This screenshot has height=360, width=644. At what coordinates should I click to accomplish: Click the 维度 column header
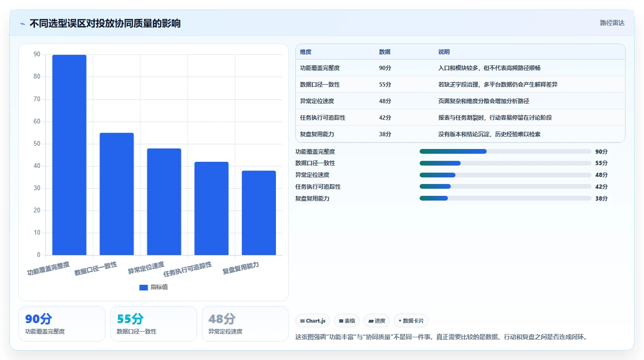pos(306,52)
